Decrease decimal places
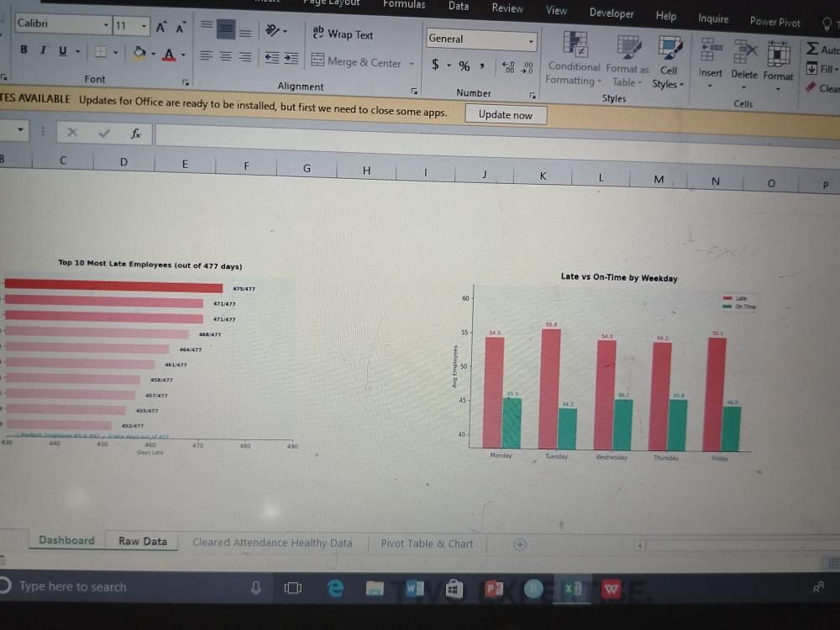Viewport: 840px width, 630px height. pos(528,67)
